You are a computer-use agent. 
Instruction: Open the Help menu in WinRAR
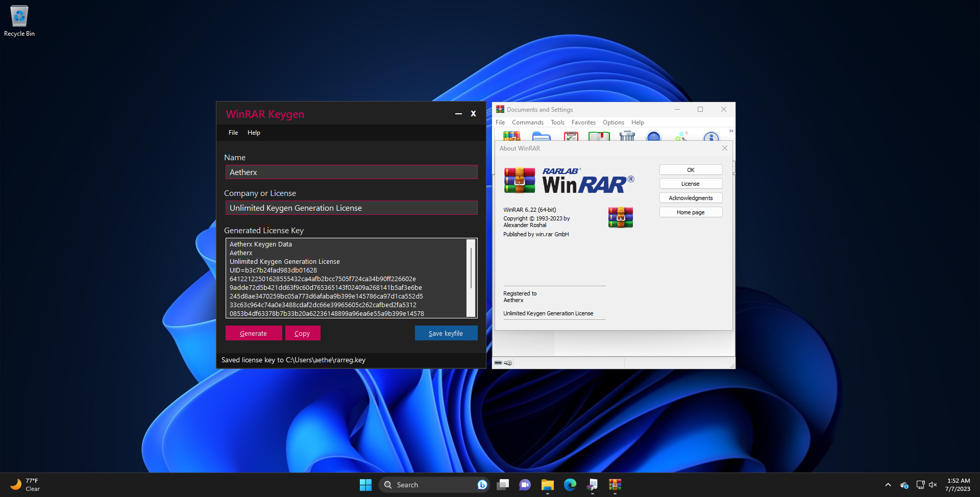coord(638,122)
